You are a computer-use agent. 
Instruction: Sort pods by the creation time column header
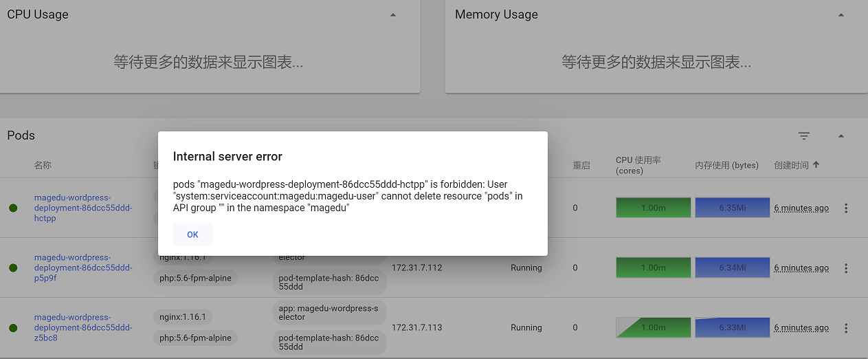point(792,165)
